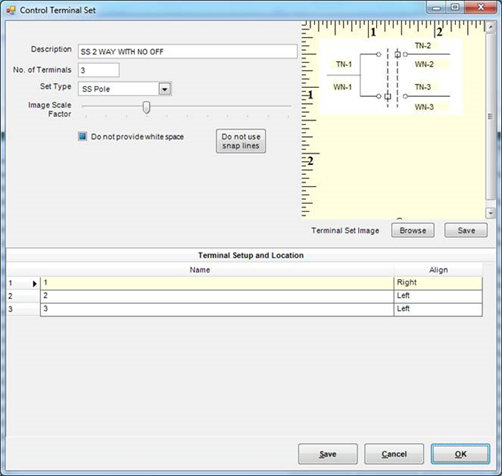Click the TN-1 label in terminal diagram
This screenshot has width=502, height=476.
coord(344,64)
